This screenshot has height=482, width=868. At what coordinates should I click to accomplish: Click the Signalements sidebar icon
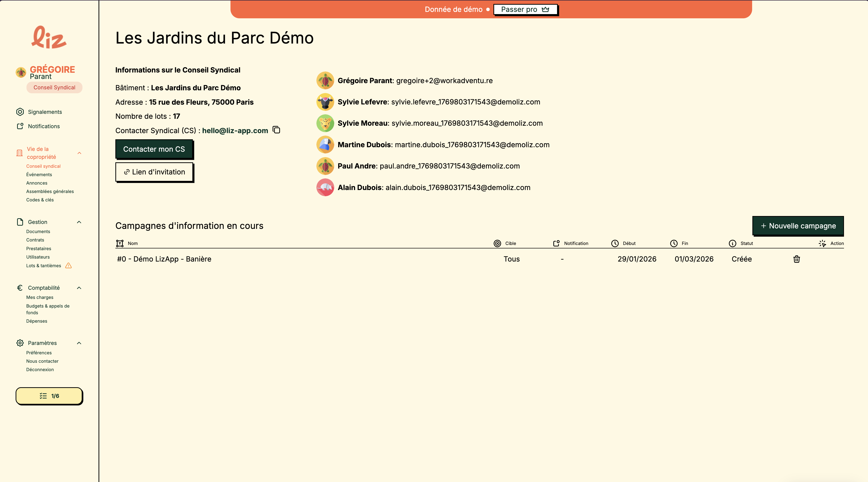coord(20,112)
